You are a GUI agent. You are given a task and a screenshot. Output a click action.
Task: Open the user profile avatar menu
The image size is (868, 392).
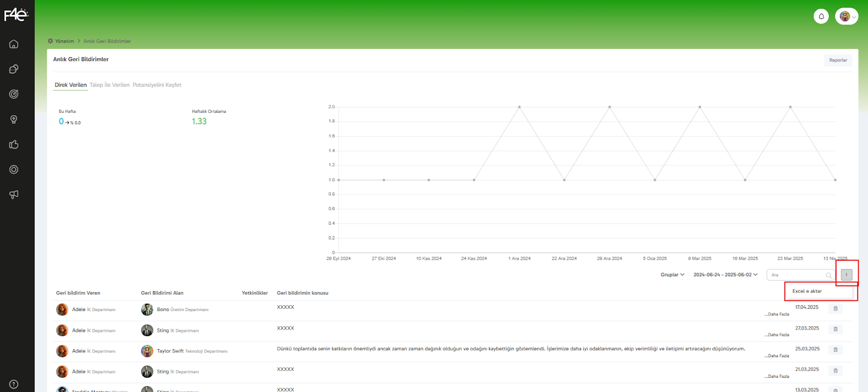[846, 16]
